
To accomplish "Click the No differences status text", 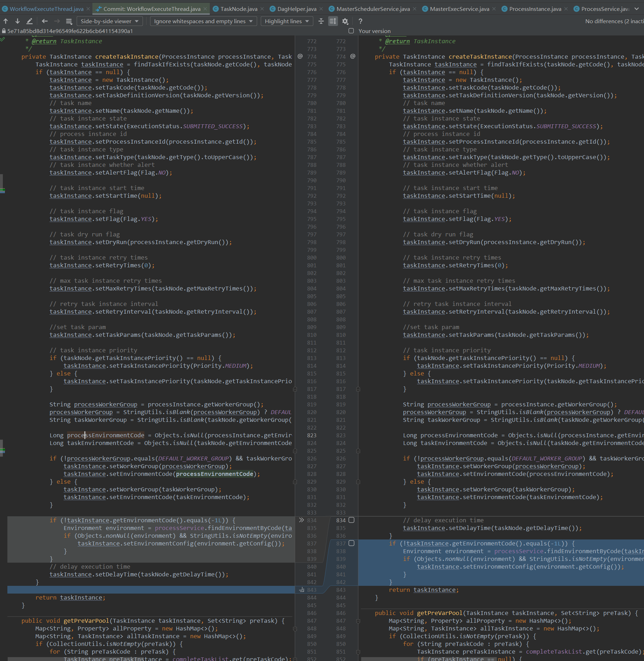I will [614, 21].
